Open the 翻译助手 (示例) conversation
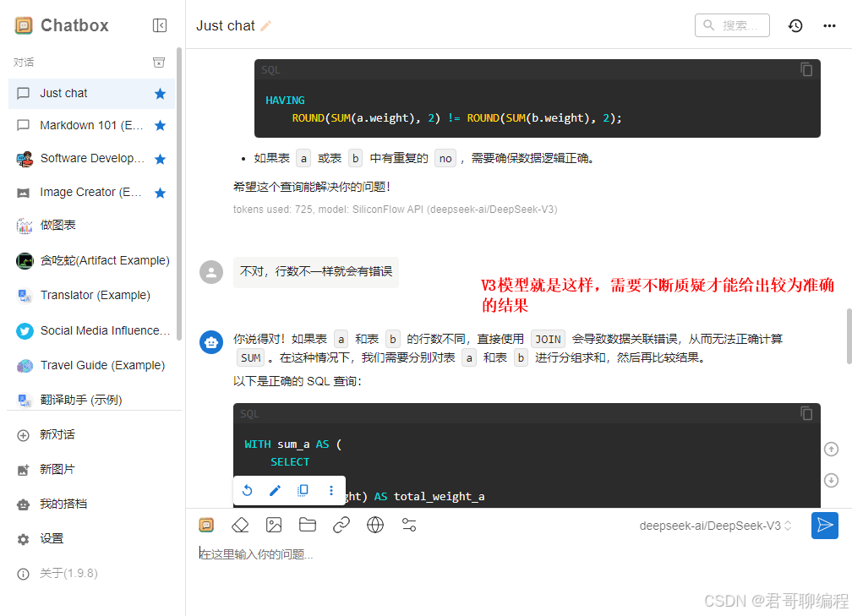 tap(92, 400)
